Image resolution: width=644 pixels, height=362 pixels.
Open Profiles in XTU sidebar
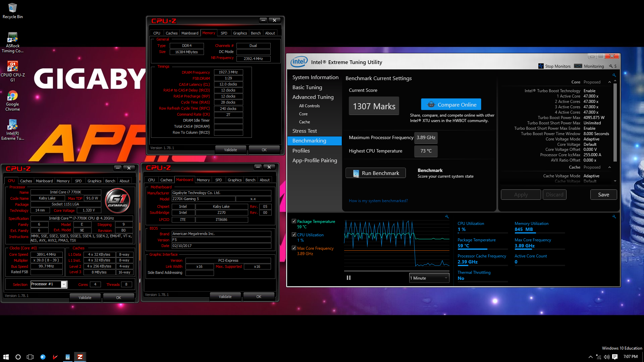coord(301,151)
